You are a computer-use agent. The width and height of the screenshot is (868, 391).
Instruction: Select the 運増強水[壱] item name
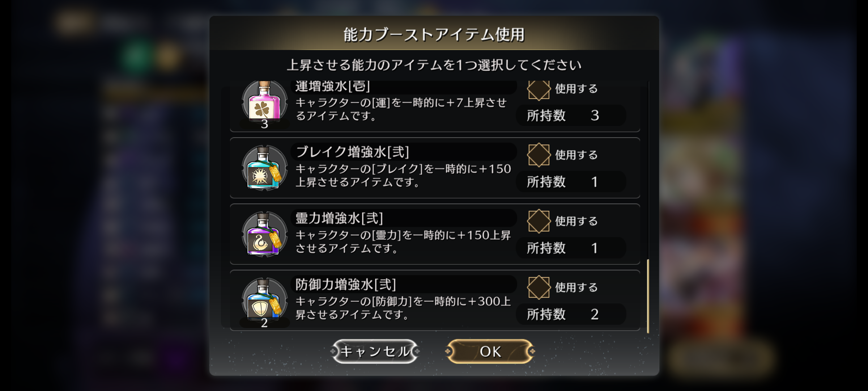click(x=333, y=87)
